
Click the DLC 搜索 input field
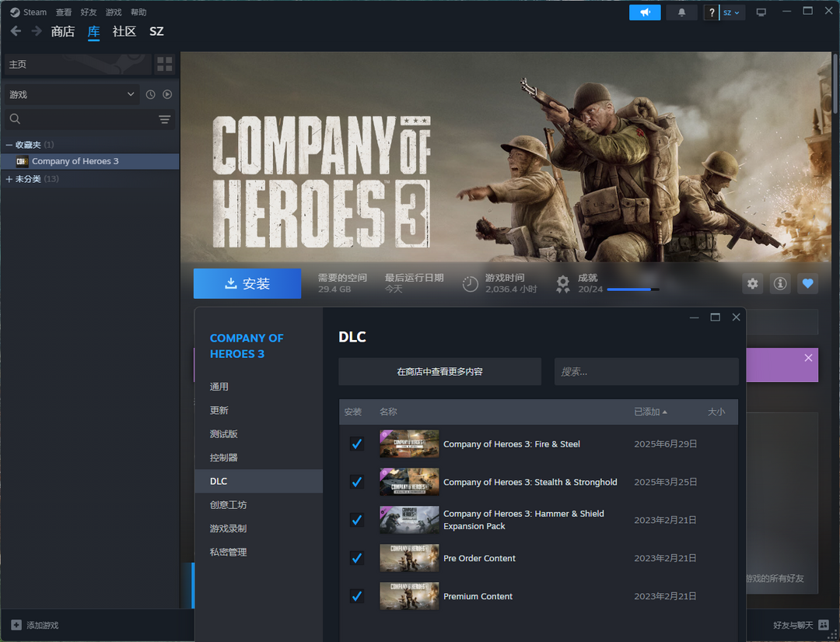point(646,371)
